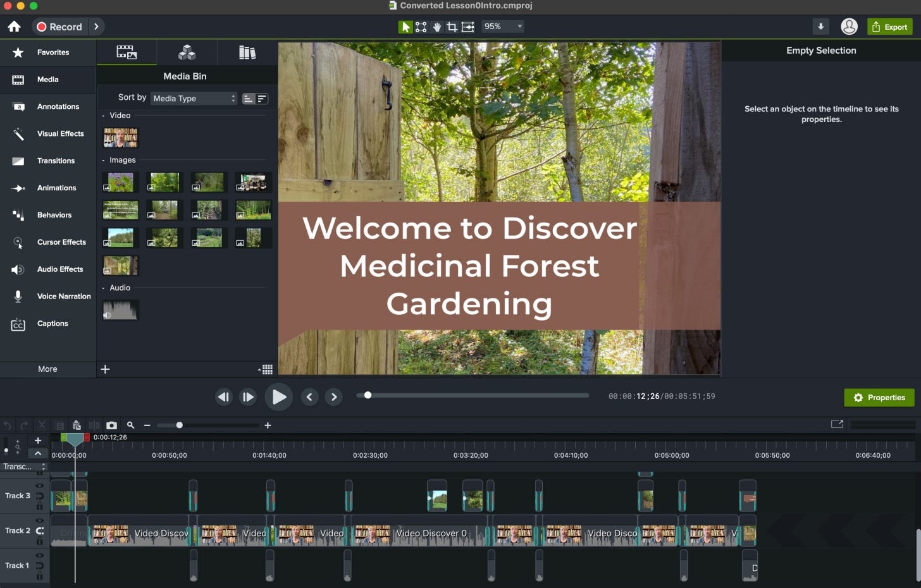Image resolution: width=921 pixels, height=588 pixels.
Task: Open Annotations in the sidebar
Action: pyautogui.click(x=48, y=106)
